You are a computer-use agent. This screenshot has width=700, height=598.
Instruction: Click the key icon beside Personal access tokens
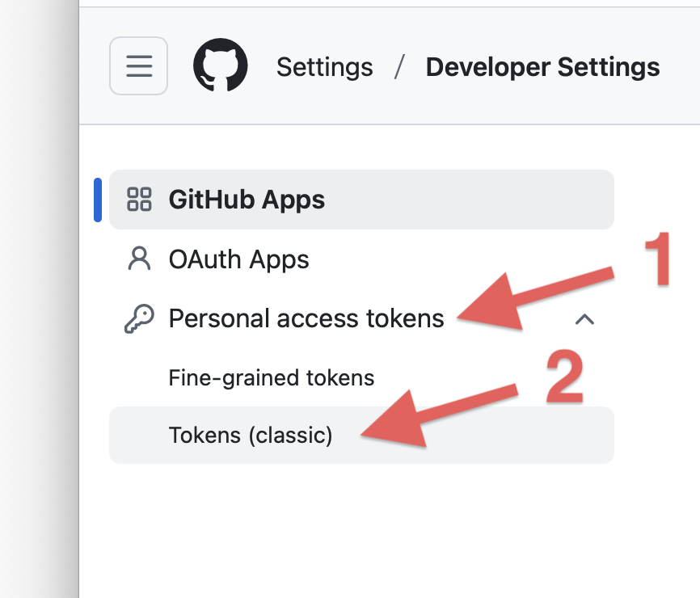pyautogui.click(x=139, y=318)
